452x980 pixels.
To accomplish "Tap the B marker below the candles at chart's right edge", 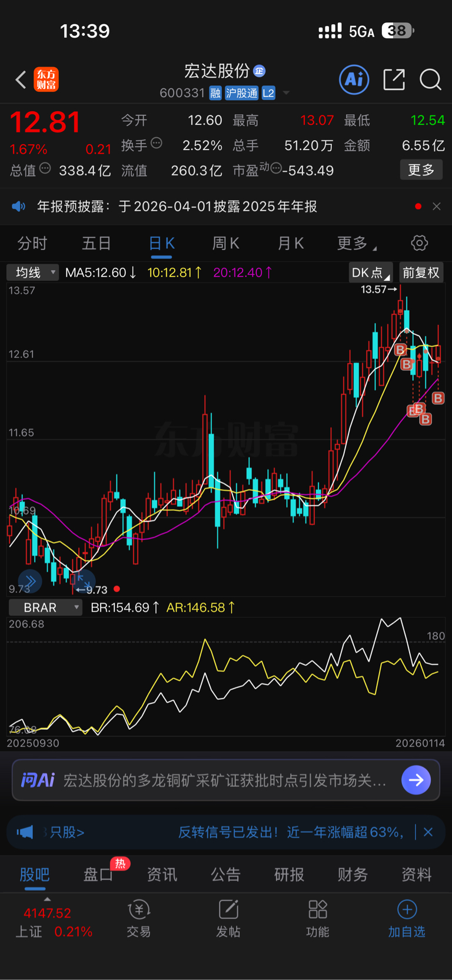I will click(438, 398).
